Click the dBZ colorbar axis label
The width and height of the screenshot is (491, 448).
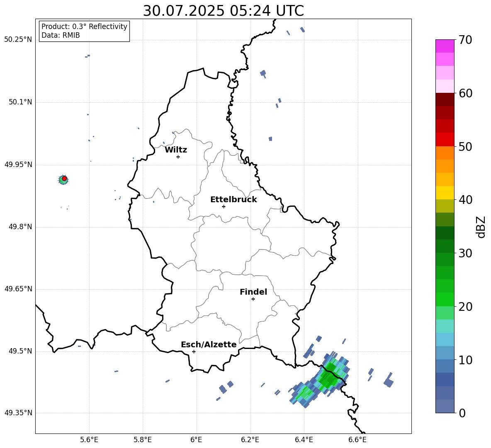pos(481,227)
